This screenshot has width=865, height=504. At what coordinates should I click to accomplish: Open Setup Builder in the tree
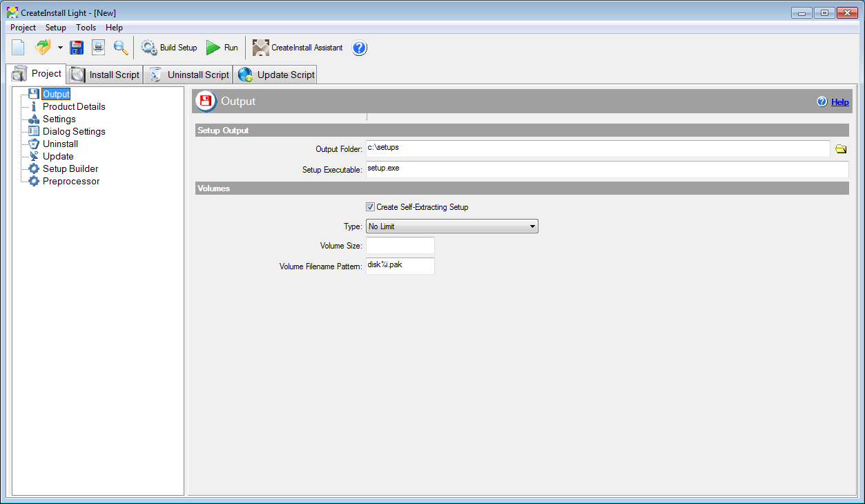70,168
